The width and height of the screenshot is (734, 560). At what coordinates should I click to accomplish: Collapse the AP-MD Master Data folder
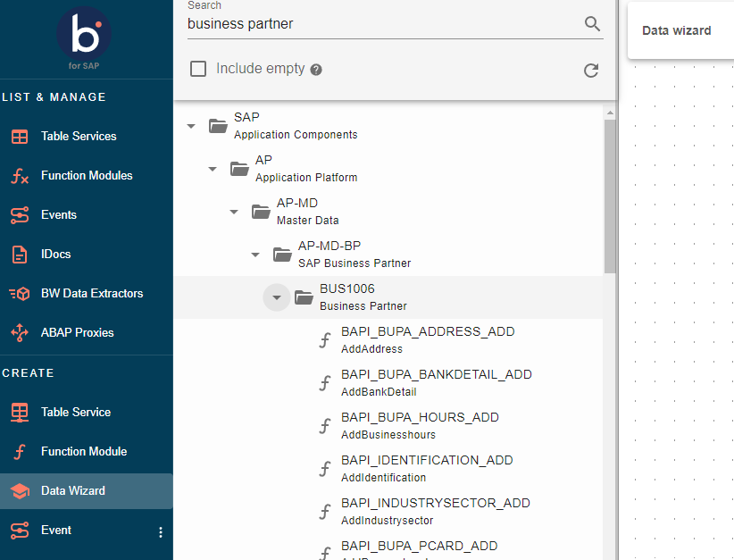[234, 212]
